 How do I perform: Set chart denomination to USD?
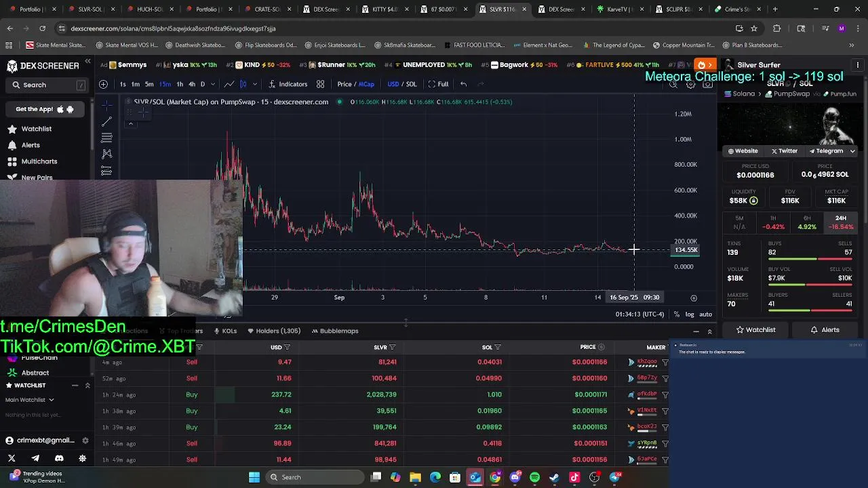393,84
